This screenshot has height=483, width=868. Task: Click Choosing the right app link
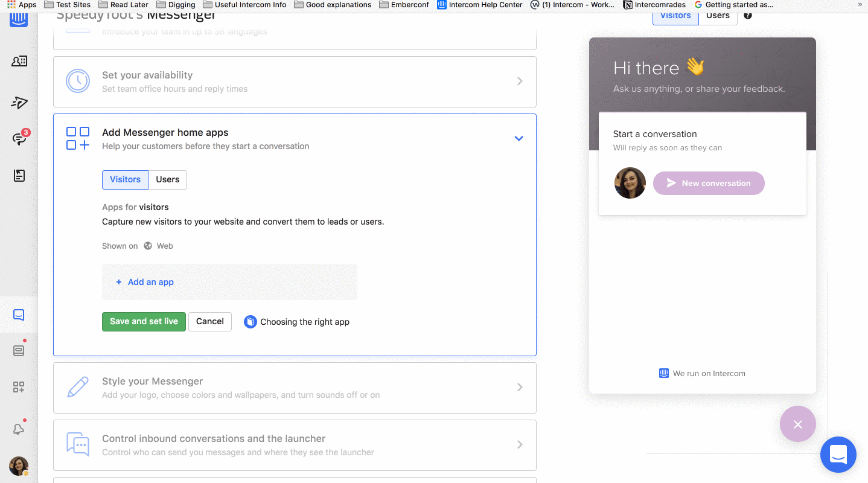pos(304,322)
